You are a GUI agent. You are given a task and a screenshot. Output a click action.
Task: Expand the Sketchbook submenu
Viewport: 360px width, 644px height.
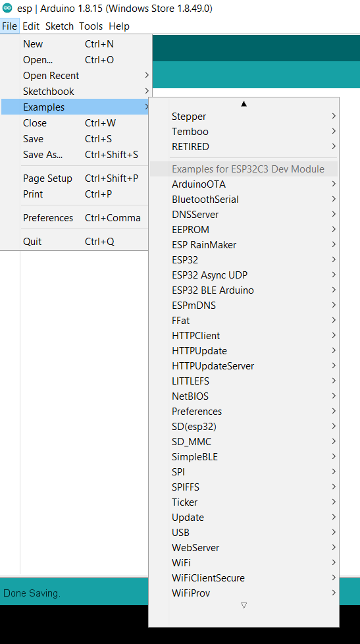tap(76, 91)
